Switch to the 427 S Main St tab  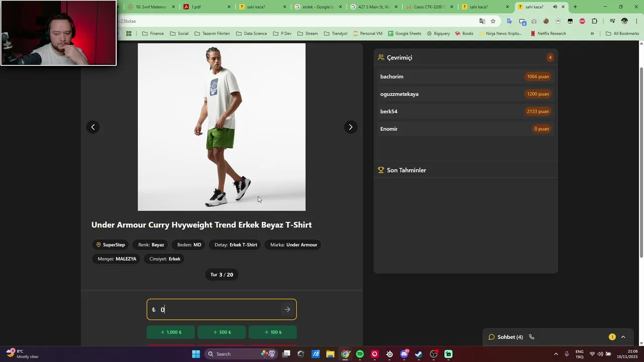[373, 7]
